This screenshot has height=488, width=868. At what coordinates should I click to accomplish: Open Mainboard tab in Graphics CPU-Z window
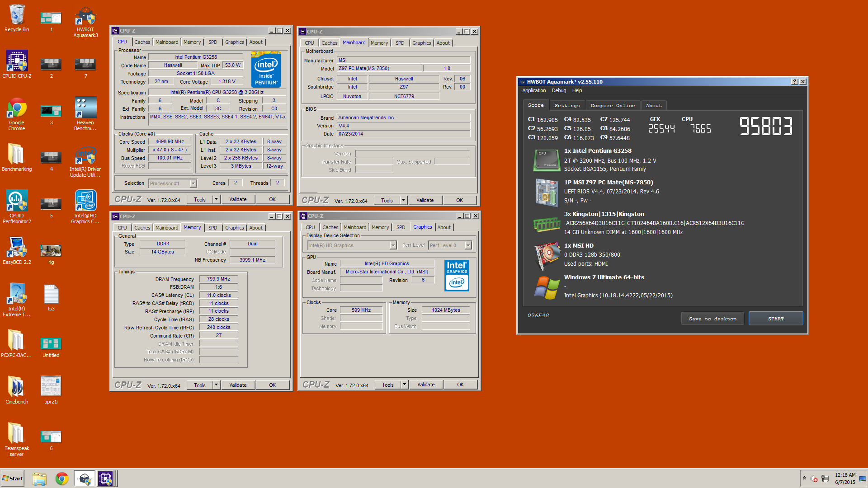click(354, 227)
